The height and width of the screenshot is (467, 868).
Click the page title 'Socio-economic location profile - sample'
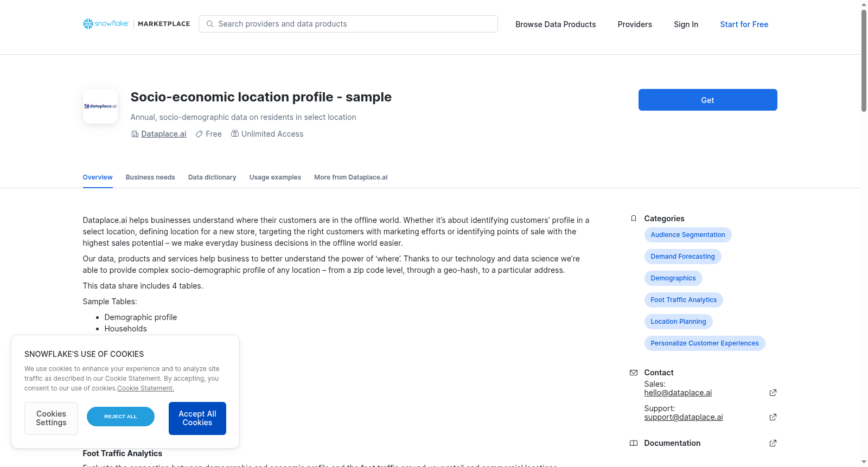(x=261, y=97)
